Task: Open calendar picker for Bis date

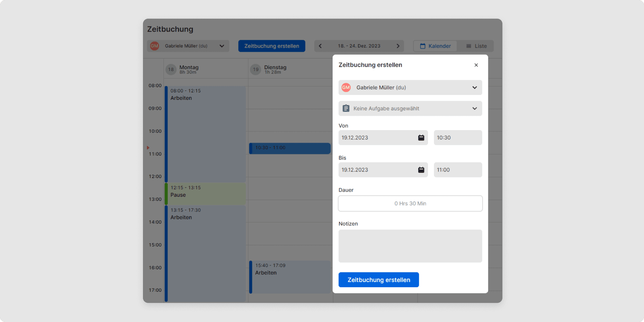Action: tap(421, 170)
